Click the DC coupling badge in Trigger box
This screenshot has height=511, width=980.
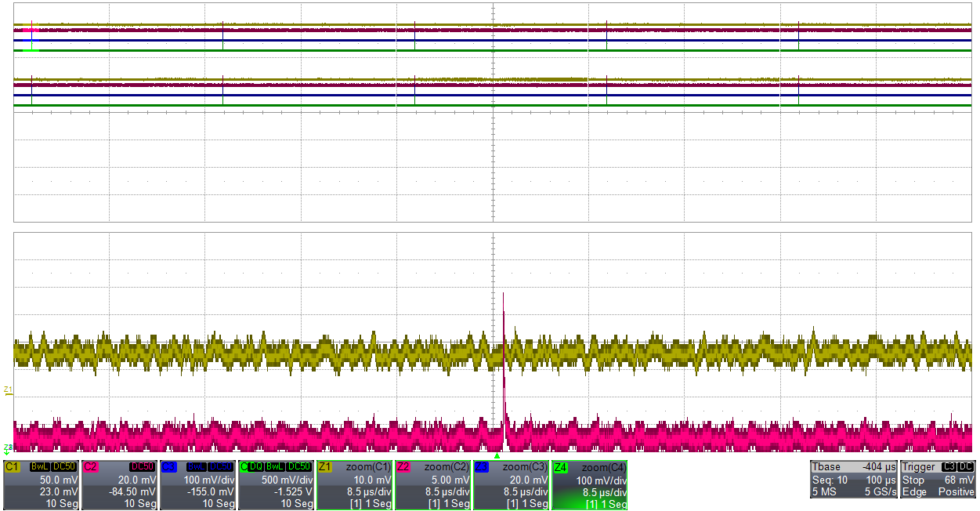tap(967, 467)
